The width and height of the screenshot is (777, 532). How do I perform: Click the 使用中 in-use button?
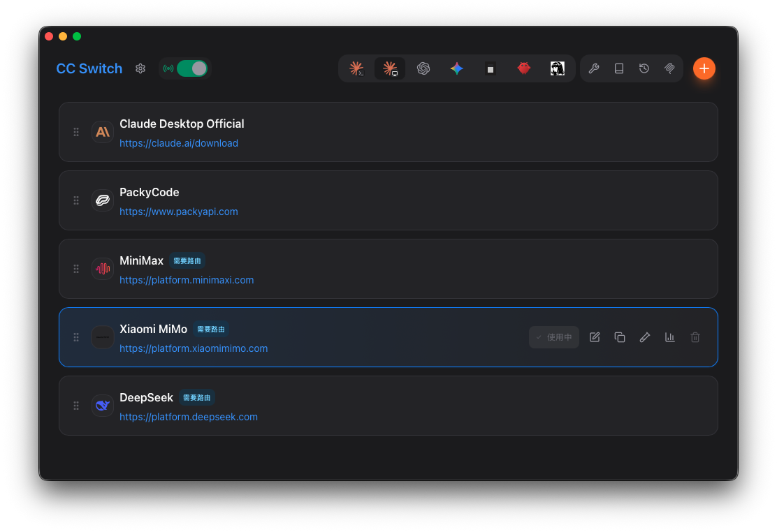554,337
